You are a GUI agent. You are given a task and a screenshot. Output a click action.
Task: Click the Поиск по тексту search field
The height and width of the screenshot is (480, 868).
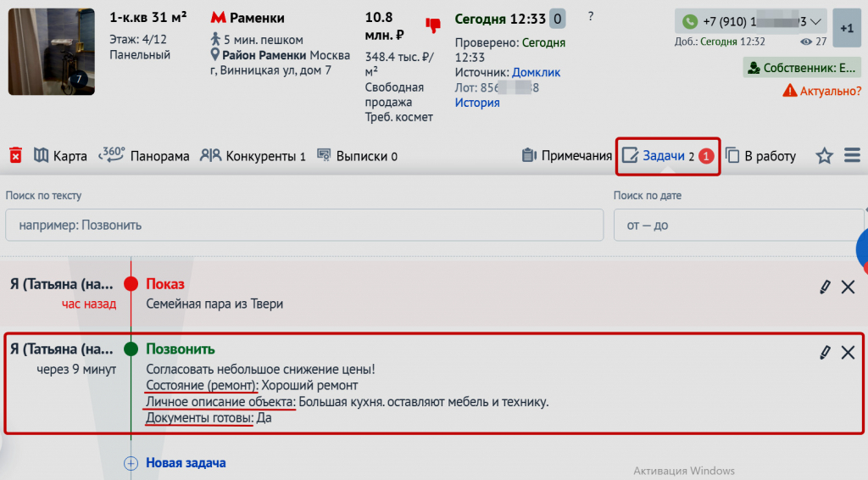302,226
